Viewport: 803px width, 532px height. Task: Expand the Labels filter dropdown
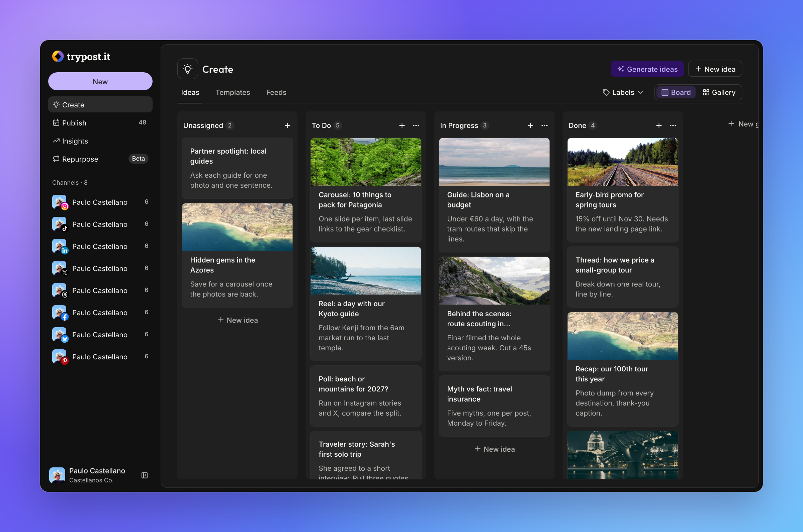pyautogui.click(x=623, y=92)
